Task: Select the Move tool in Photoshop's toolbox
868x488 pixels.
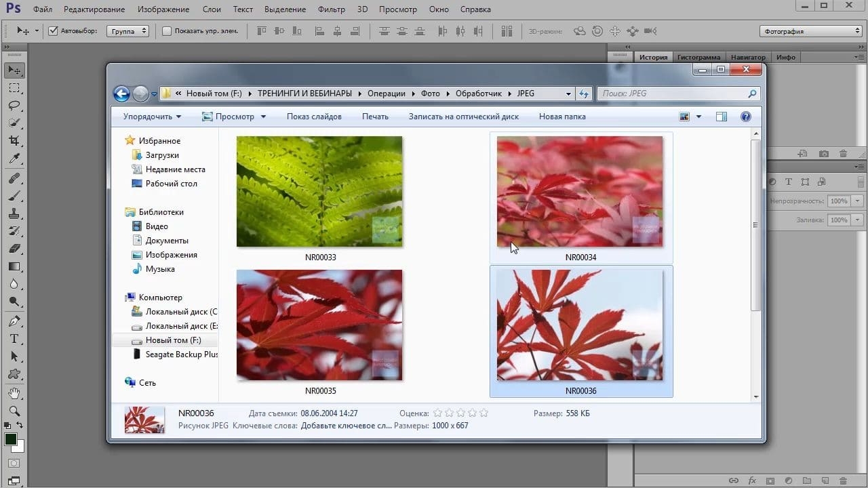Action: 14,70
